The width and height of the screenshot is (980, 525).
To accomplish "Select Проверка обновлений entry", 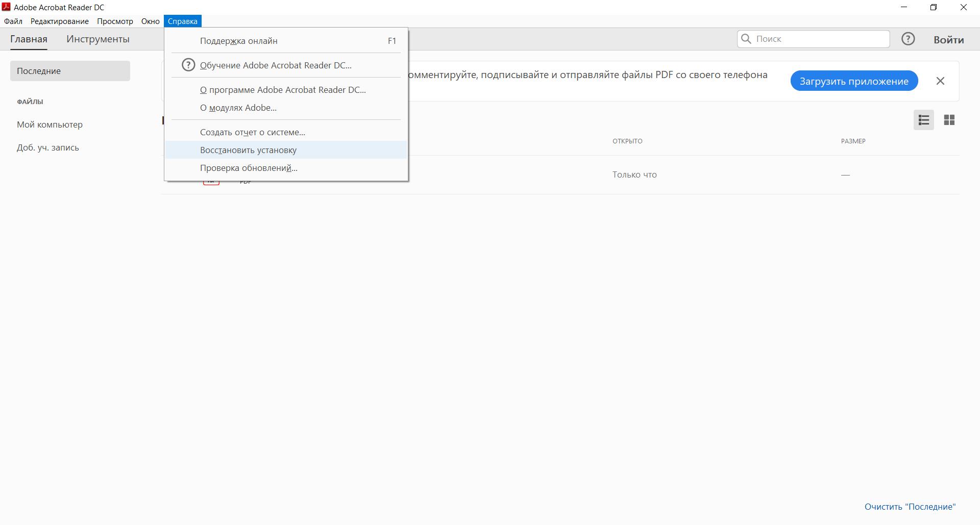I will [286, 168].
